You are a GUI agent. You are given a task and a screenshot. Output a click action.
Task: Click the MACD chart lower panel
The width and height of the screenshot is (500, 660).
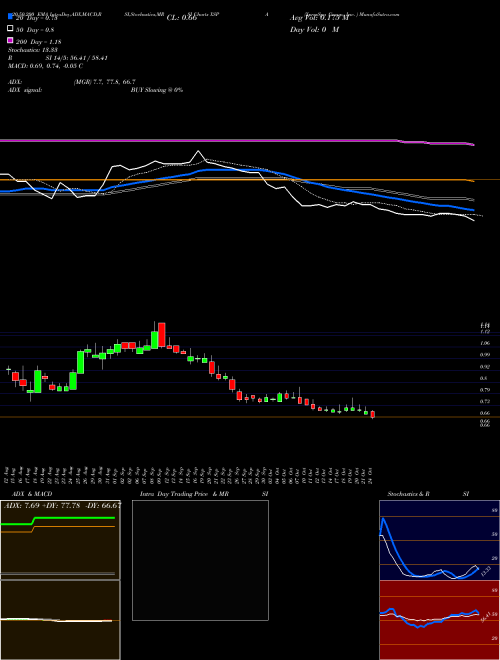click(x=60, y=620)
